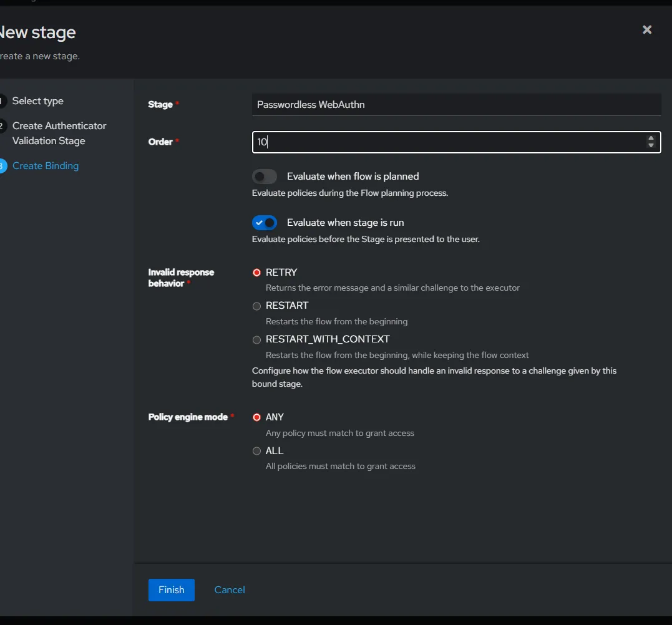Decrease Order value with down arrow

pyautogui.click(x=651, y=146)
